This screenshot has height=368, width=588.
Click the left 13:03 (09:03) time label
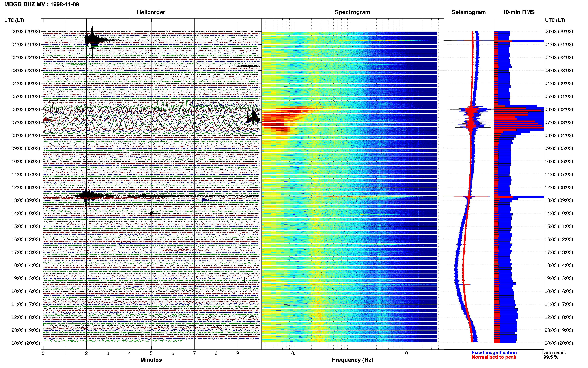pos(26,200)
